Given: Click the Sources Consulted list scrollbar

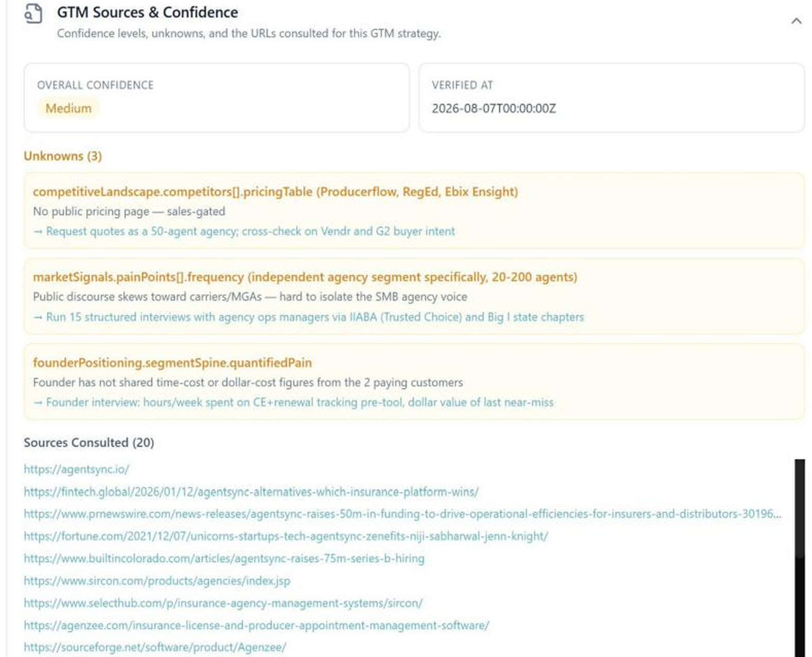Looking at the screenshot, I should (x=799, y=558).
